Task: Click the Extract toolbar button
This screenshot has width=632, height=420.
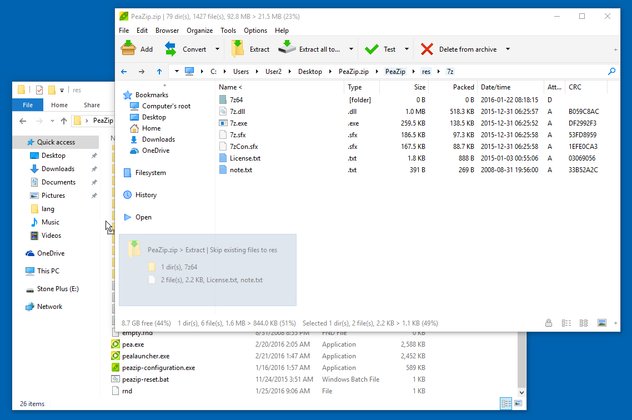Action: coord(250,49)
